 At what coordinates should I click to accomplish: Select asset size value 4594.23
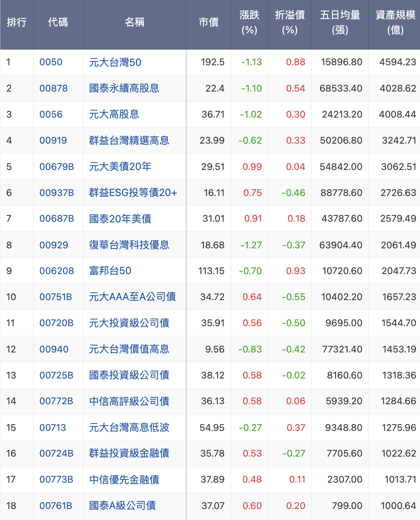coord(398,62)
